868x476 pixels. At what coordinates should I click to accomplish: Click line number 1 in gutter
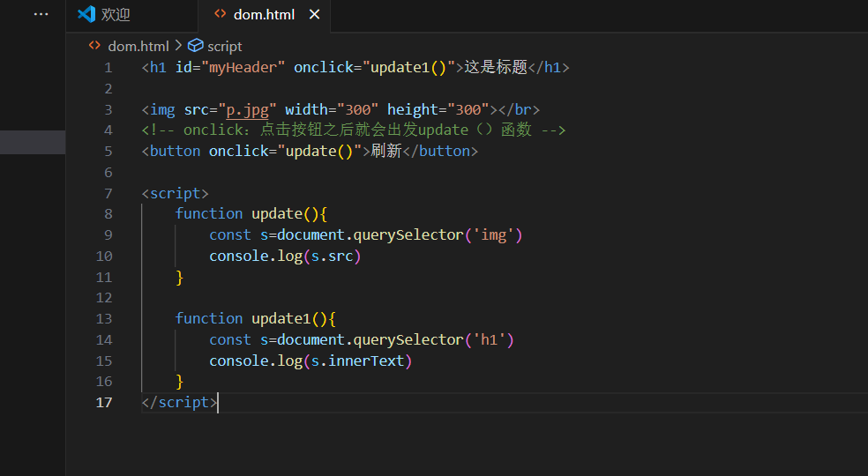click(x=108, y=68)
